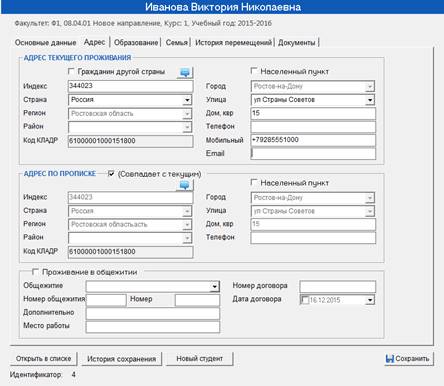
Task: Click the blue comment icon in registration address section
Action: pos(185,185)
